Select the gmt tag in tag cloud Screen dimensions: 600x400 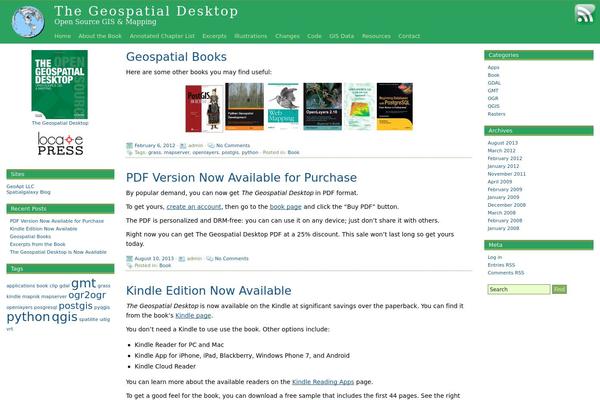83,283
